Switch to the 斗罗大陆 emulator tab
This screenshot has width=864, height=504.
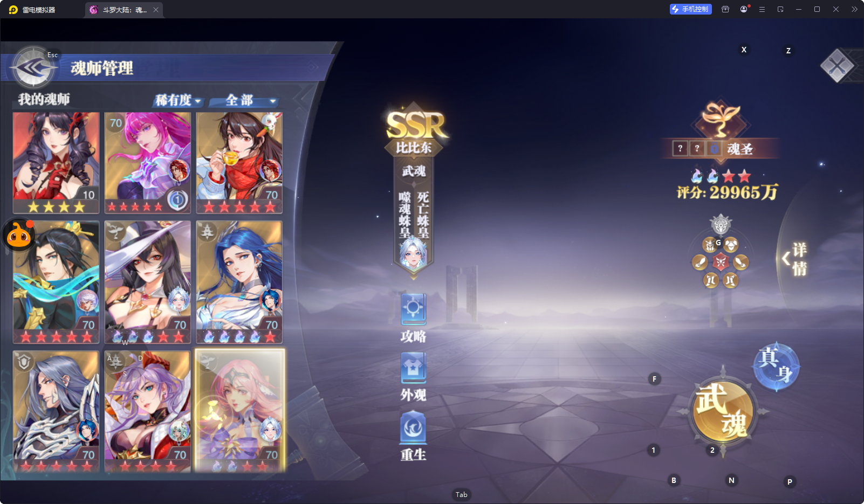[124, 10]
